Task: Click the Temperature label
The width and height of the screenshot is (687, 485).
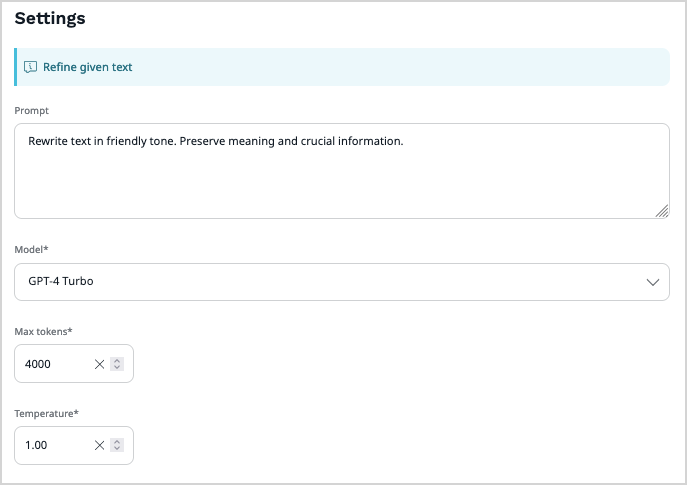Action: [x=46, y=412]
